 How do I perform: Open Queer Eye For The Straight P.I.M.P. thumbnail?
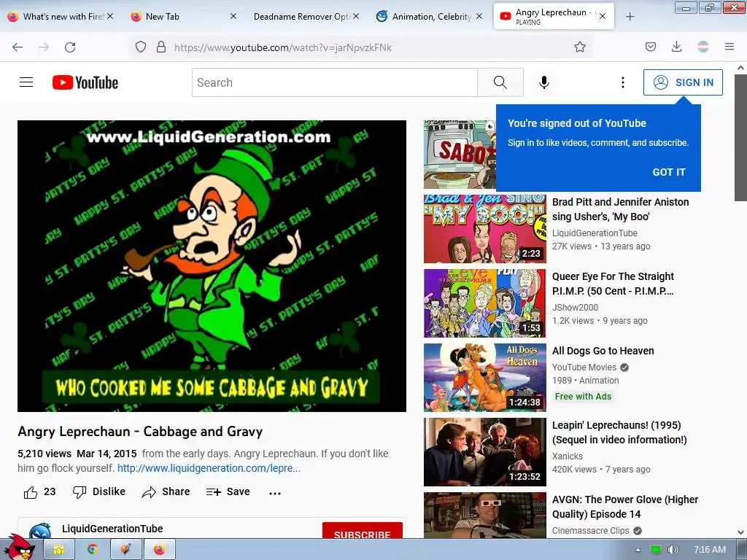[x=484, y=303]
